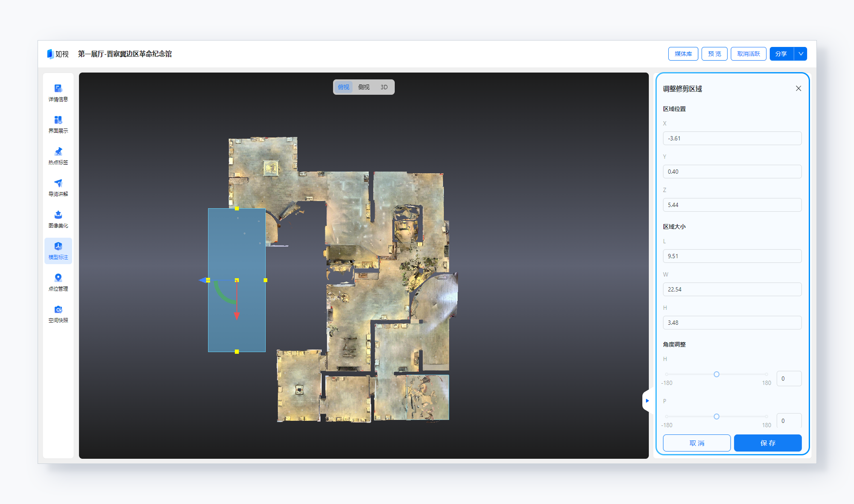
Task: Select the 热点标签 sidebar tool
Action: click(58, 156)
